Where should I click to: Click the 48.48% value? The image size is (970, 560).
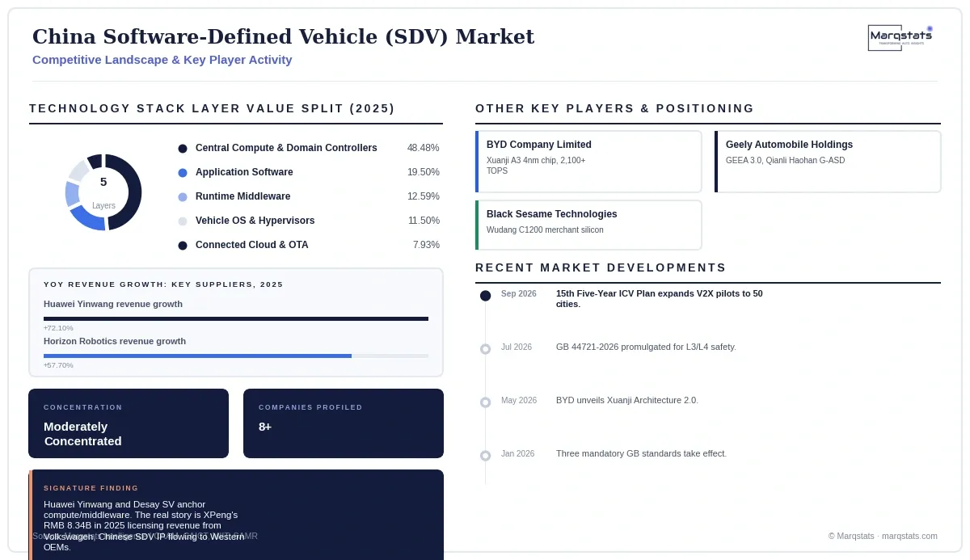(x=424, y=148)
